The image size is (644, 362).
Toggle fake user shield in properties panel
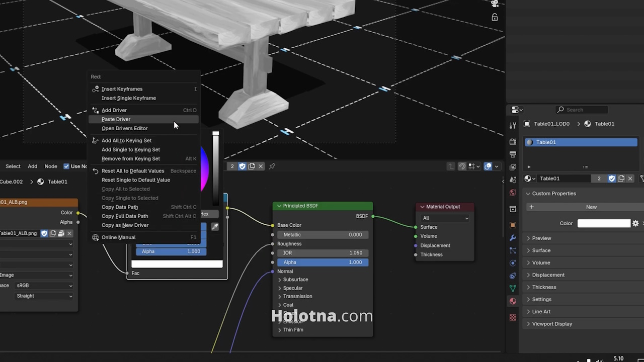(x=612, y=178)
